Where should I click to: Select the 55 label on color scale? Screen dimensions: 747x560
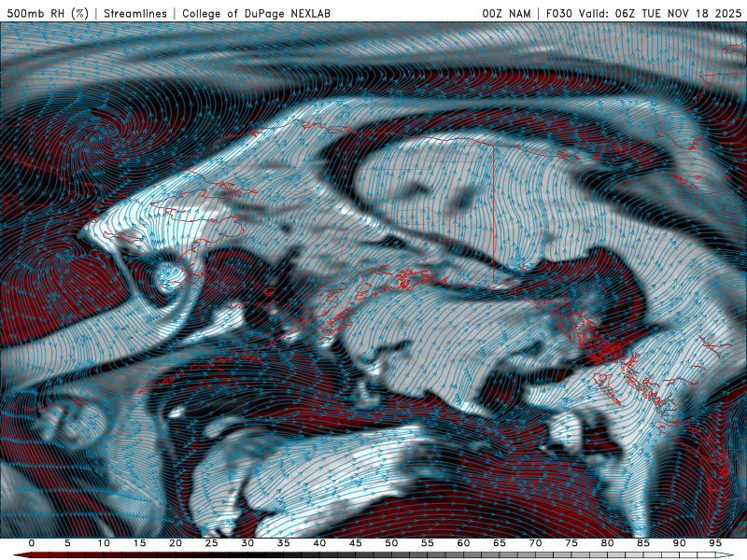click(x=428, y=543)
